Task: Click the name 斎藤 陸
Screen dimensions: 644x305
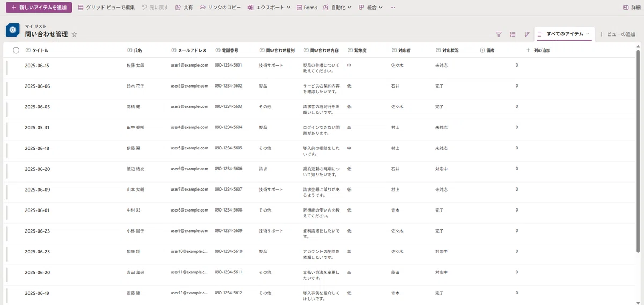Action: 133,293
